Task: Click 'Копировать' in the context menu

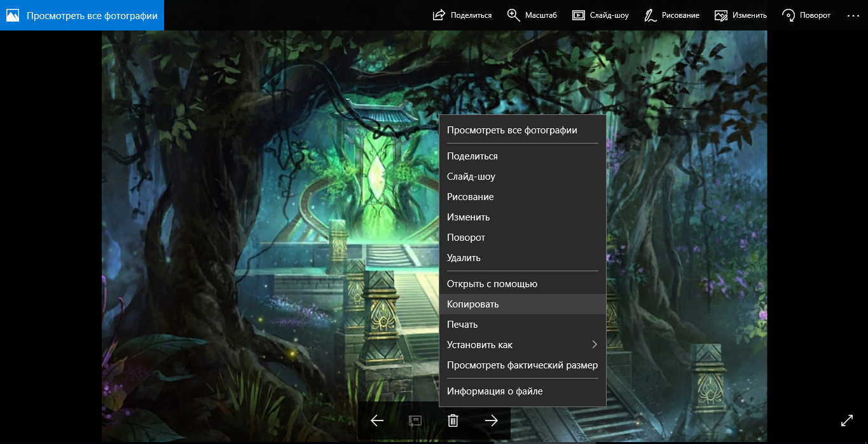Action: 523,304
